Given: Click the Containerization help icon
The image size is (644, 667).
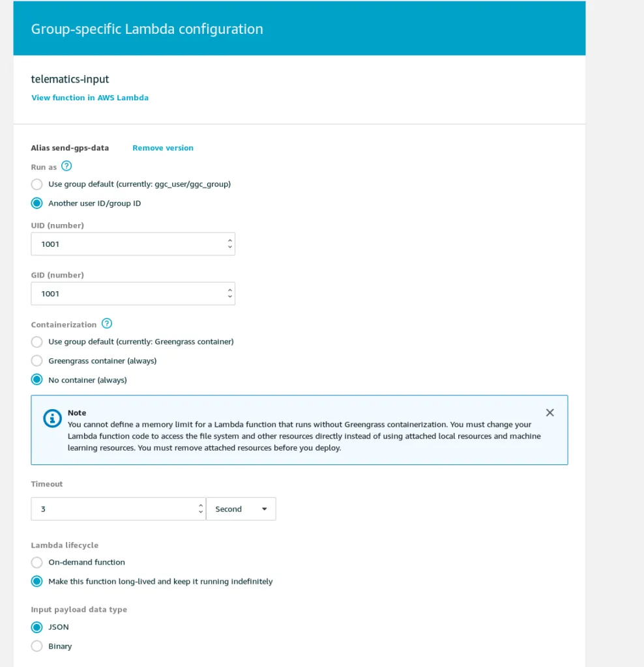Looking at the screenshot, I should pyautogui.click(x=107, y=324).
